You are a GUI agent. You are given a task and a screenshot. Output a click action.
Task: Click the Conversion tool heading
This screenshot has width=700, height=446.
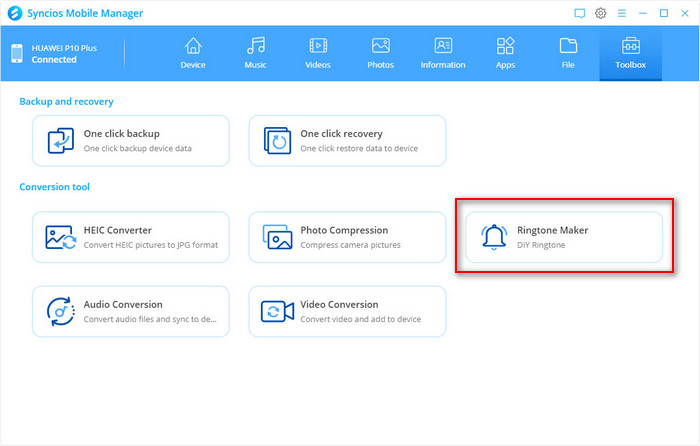click(x=54, y=187)
